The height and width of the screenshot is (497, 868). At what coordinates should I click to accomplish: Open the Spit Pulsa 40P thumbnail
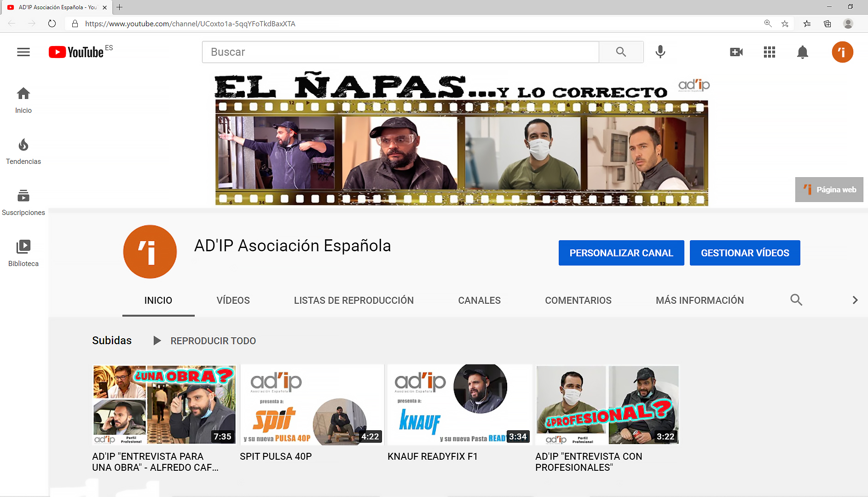[x=312, y=405]
